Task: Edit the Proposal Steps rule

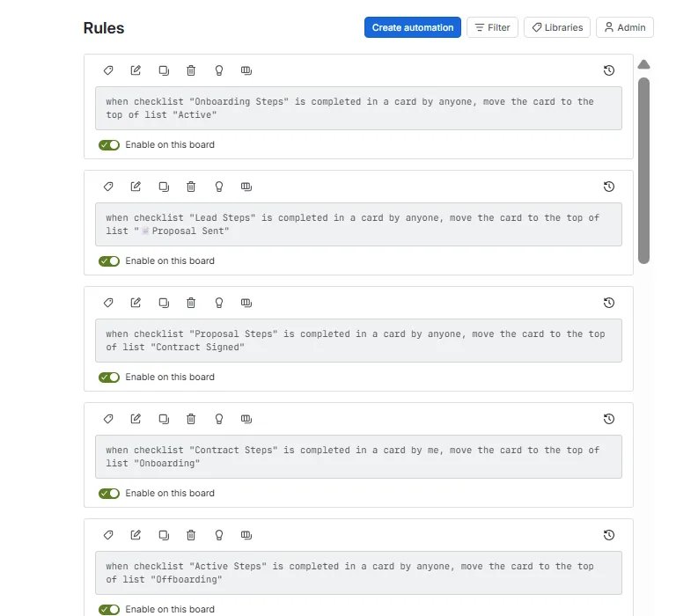Action: 136,303
